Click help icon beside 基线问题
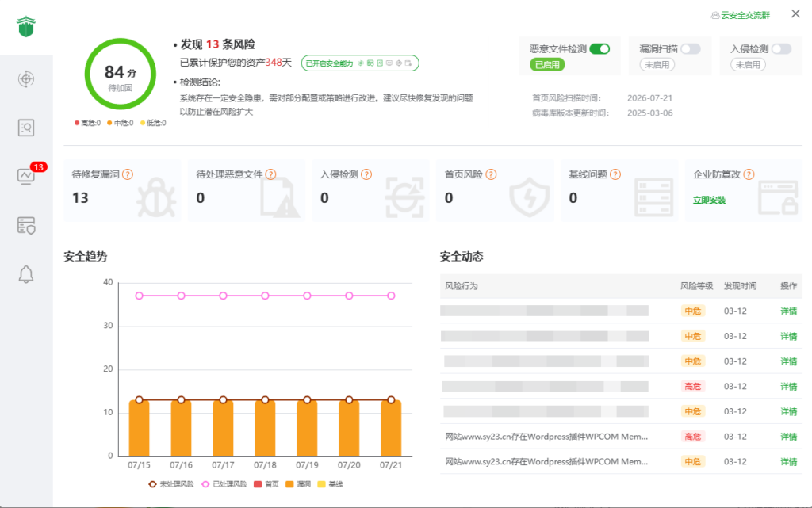Image resolution: width=812 pixels, height=508 pixels. (615, 174)
